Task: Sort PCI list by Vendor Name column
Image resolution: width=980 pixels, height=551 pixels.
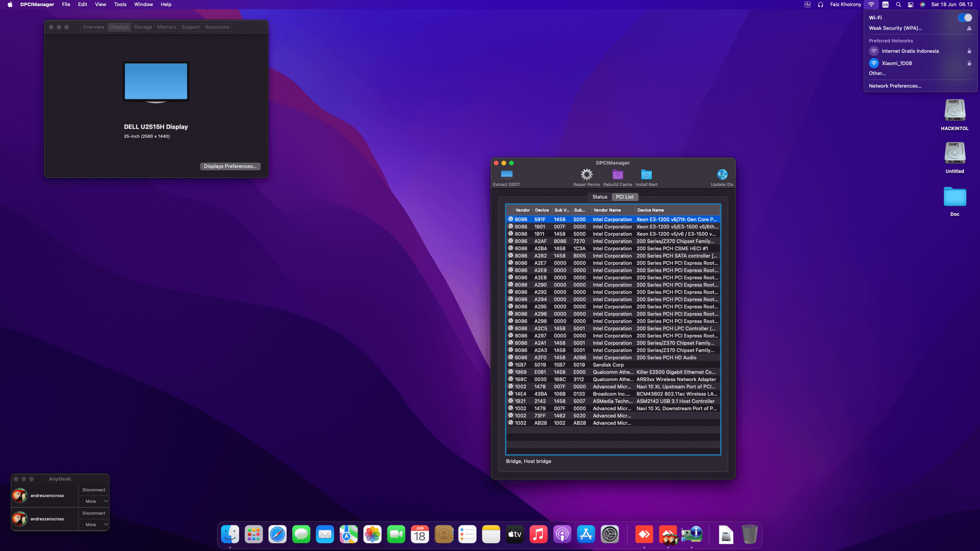Action: click(x=613, y=210)
